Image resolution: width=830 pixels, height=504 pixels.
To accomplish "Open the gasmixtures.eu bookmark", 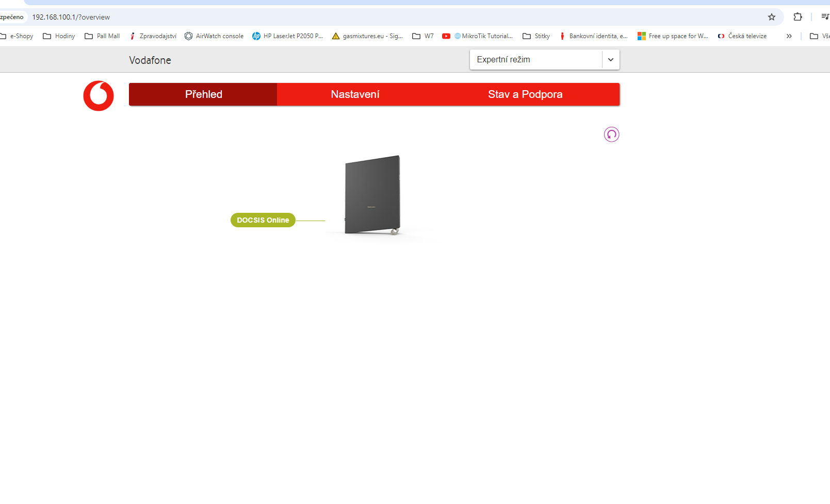I will (x=367, y=36).
